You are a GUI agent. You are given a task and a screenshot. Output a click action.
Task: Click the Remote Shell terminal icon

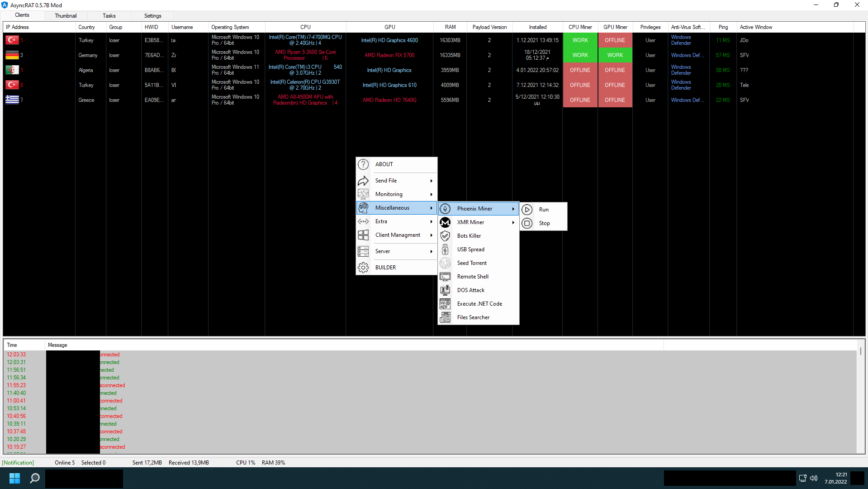click(445, 277)
